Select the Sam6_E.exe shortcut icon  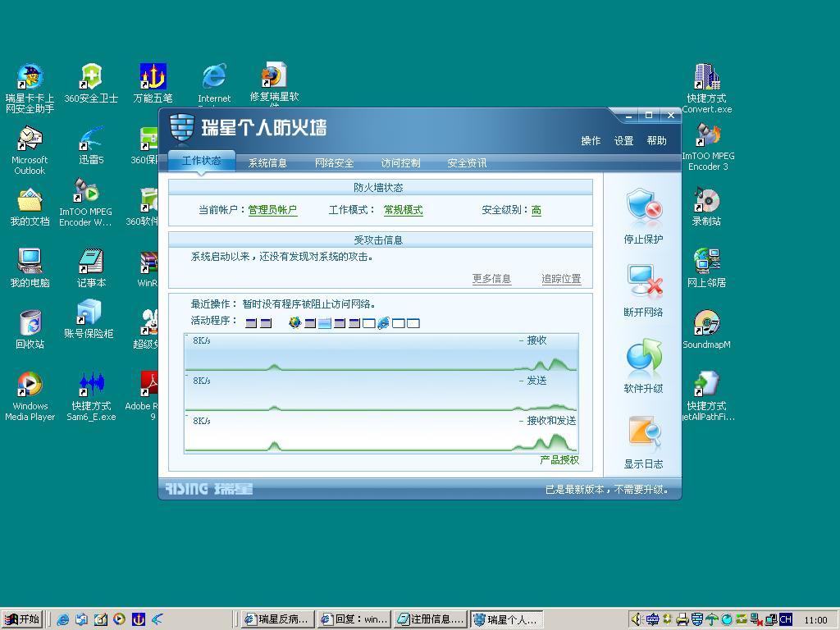pos(91,396)
